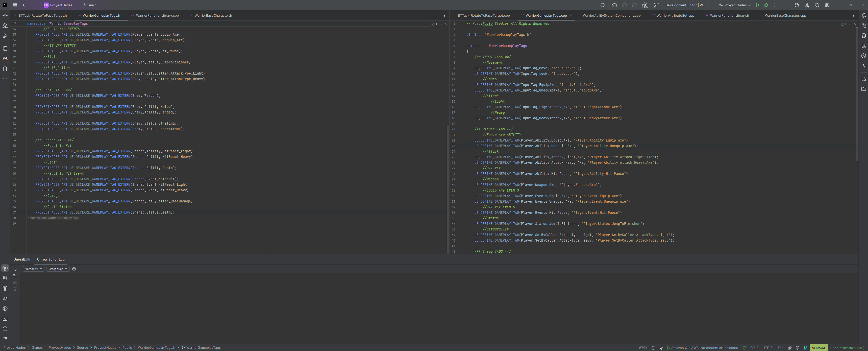Screen dimensions: 868x351
Task: Switch to WarriorAbilitySystemComponent.cpp tab
Action: [x=609, y=15]
